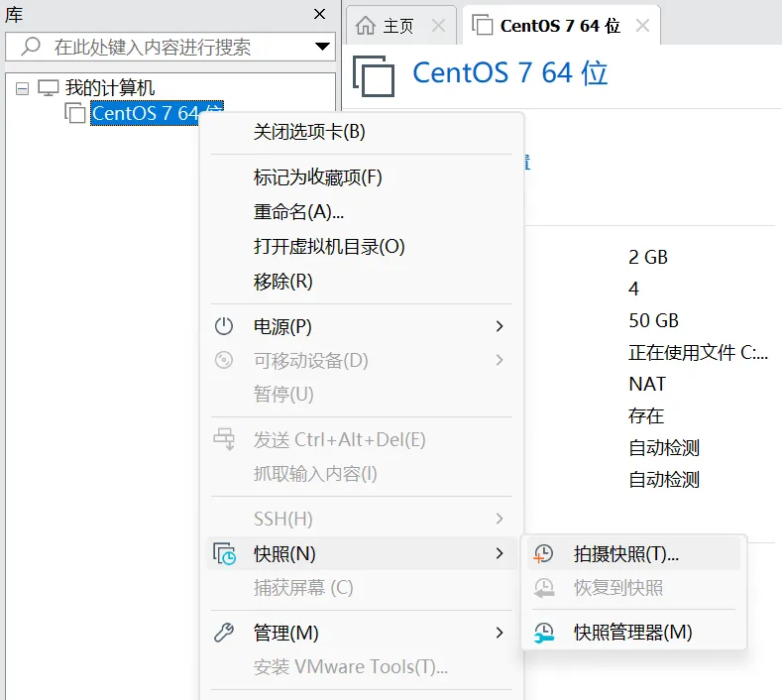
Task: Click the 我的计算机 monitor icon
Action: click(49, 88)
